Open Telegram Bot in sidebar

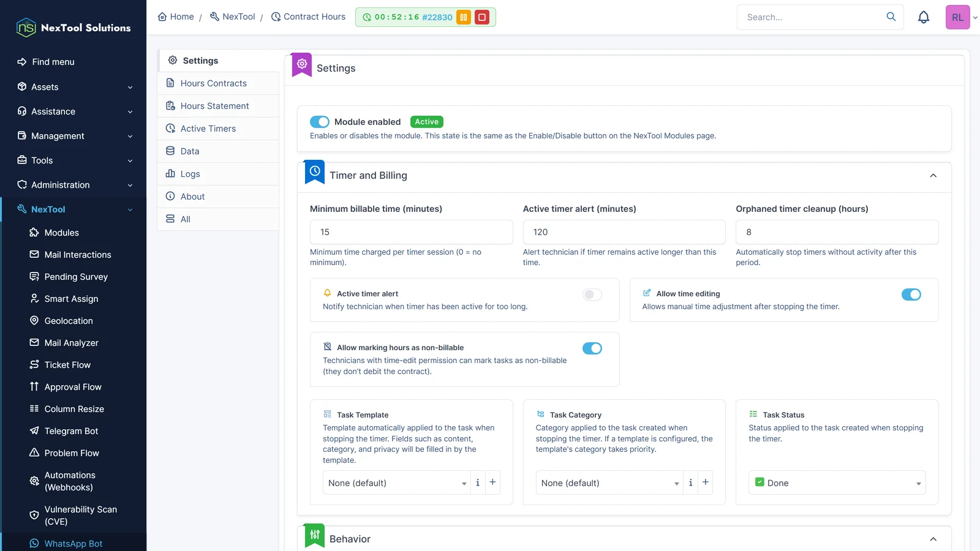pyautogui.click(x=71, y=431)
